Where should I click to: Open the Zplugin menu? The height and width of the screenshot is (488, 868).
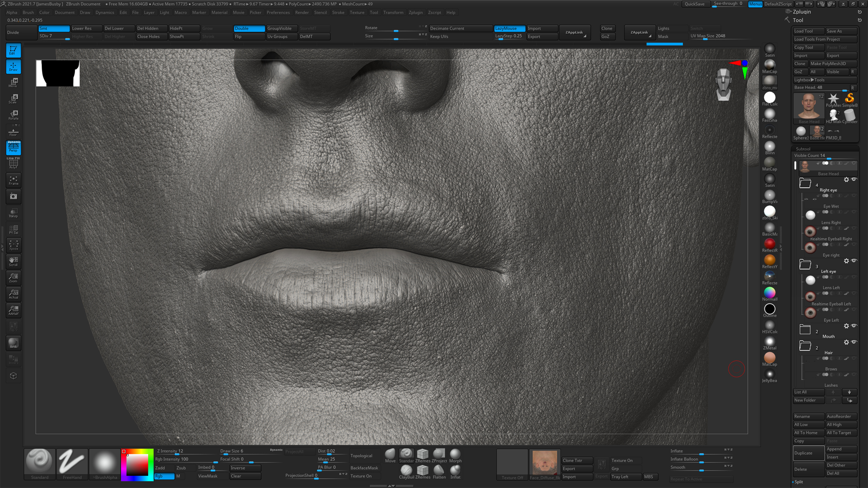(x=416, y=12)
